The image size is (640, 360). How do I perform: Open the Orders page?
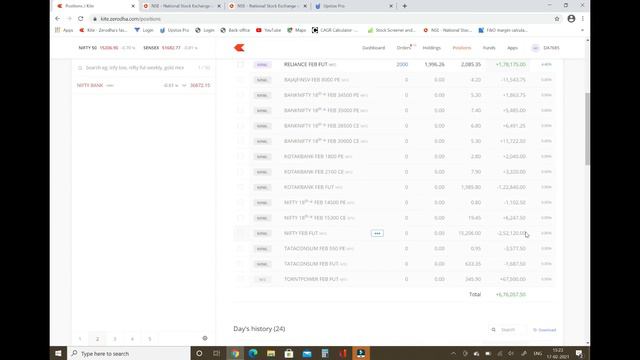point(404,48)
